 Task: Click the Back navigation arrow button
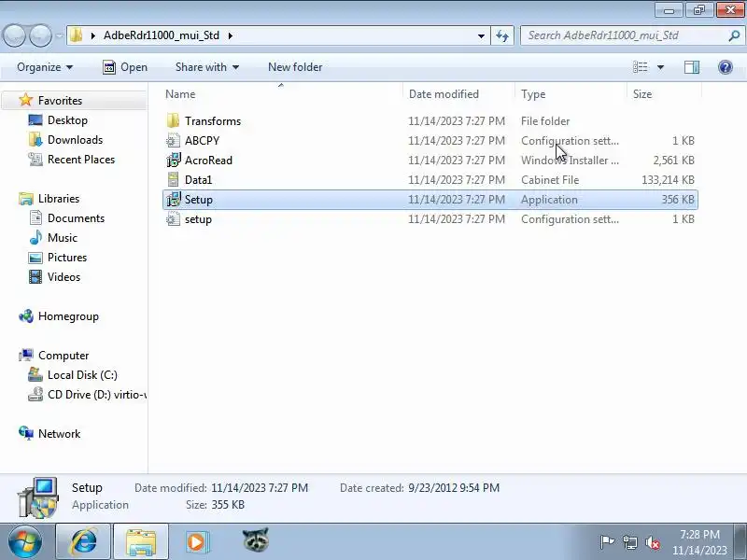pyautogui.click(x=15, y=35)
